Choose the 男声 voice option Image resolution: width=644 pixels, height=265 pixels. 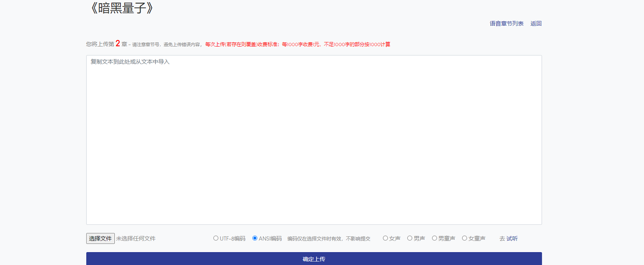point(410,238)
